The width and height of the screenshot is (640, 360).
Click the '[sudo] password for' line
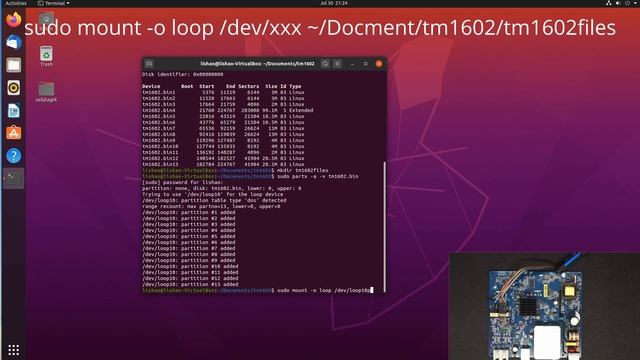182,182
